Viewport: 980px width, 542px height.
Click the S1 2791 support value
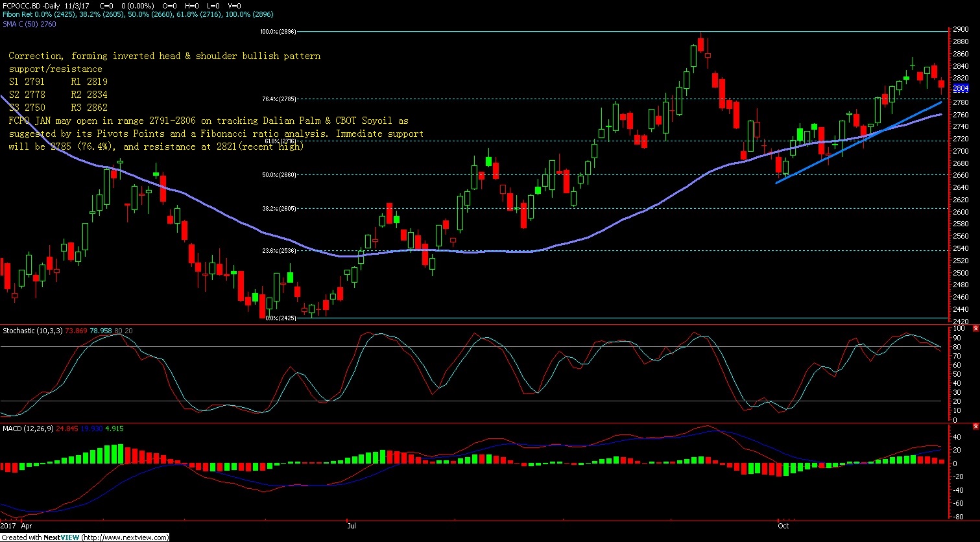[27, 82]
